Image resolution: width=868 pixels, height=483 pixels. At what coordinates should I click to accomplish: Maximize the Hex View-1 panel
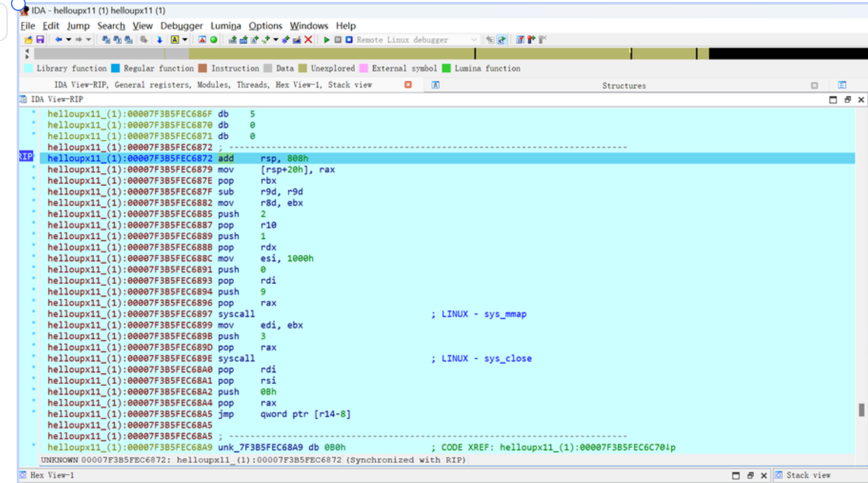[737, 475]
